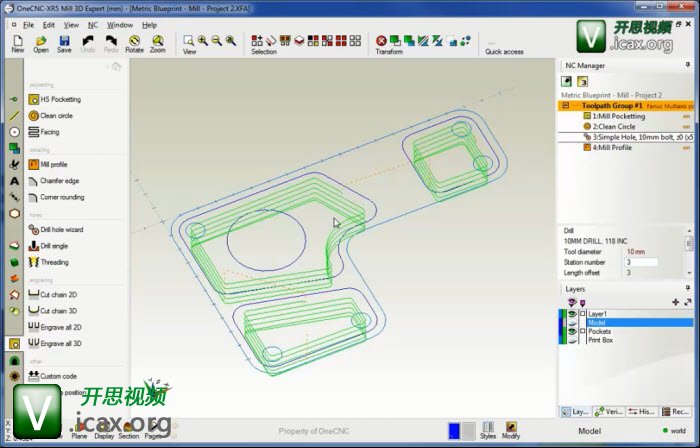The width and height of the screenshot is (700, 448).
Task: Click the 'world' coordinate system button
Action: coord(674,431)
